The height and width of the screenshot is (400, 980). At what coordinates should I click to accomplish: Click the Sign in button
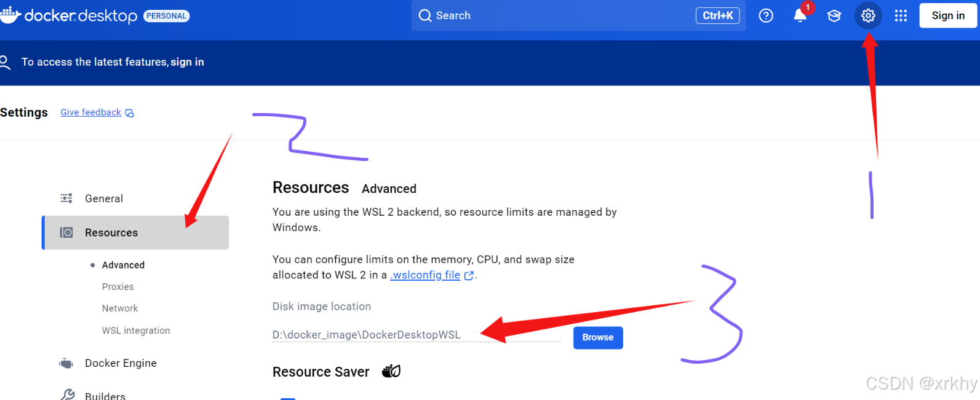tap(948, 16)
